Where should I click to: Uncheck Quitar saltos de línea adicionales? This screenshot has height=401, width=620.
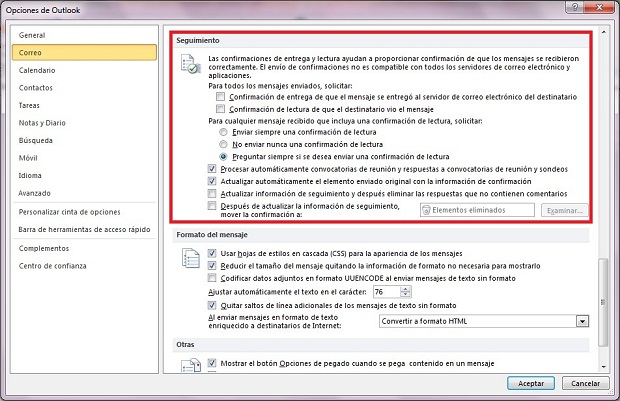[x=212, y=305]
